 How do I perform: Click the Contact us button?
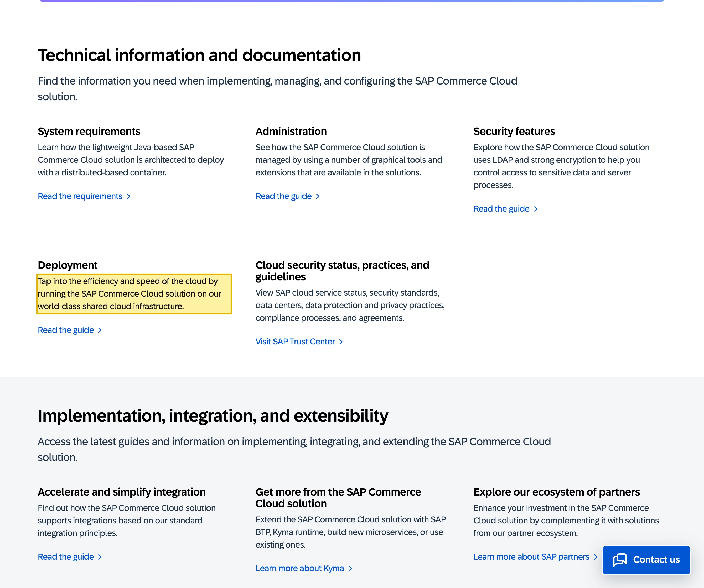tap(646, 560)
